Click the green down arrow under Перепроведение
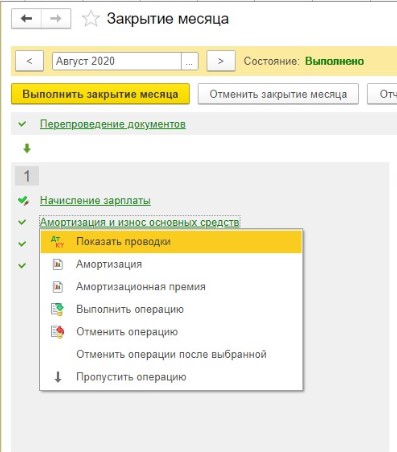The image size is (397, 452). coord(27,148)
